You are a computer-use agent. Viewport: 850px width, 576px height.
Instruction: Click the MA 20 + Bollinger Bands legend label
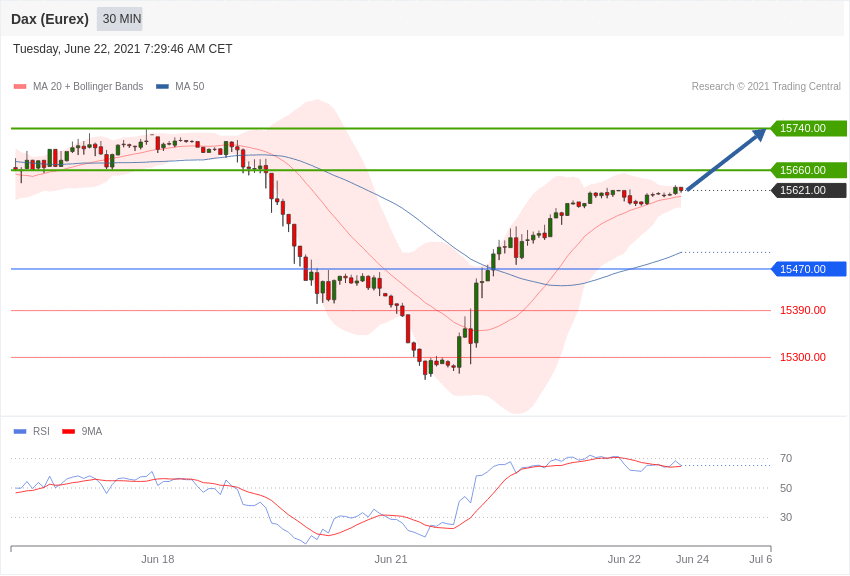tap(88, 87)
